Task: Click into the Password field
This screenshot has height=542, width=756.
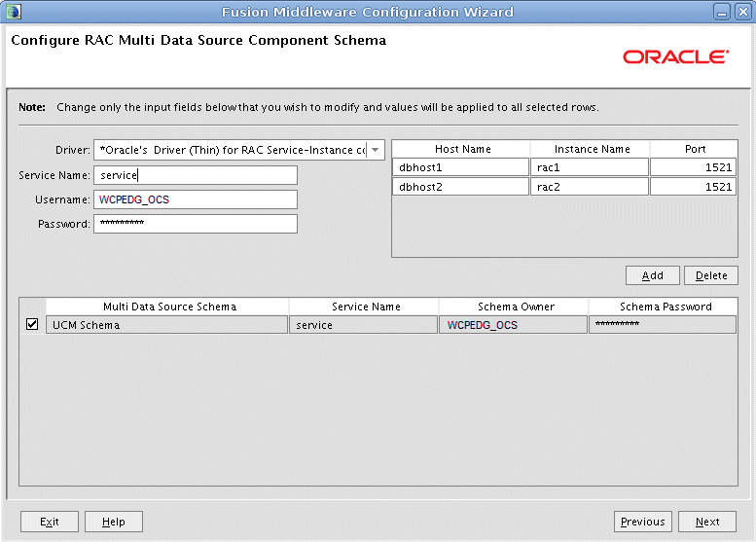Action: pyautogui.click(x=196, y=224)
